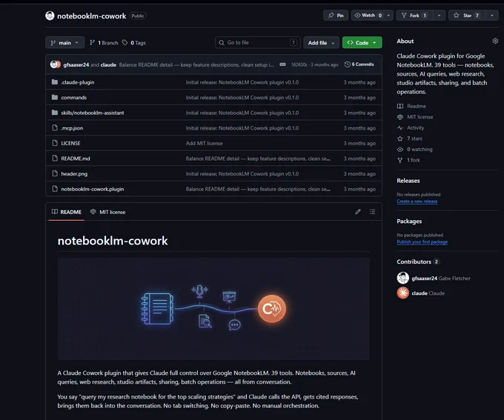Click the README header banner image
504x420 pixels.
pyautogui.click(x=213, y=309)
